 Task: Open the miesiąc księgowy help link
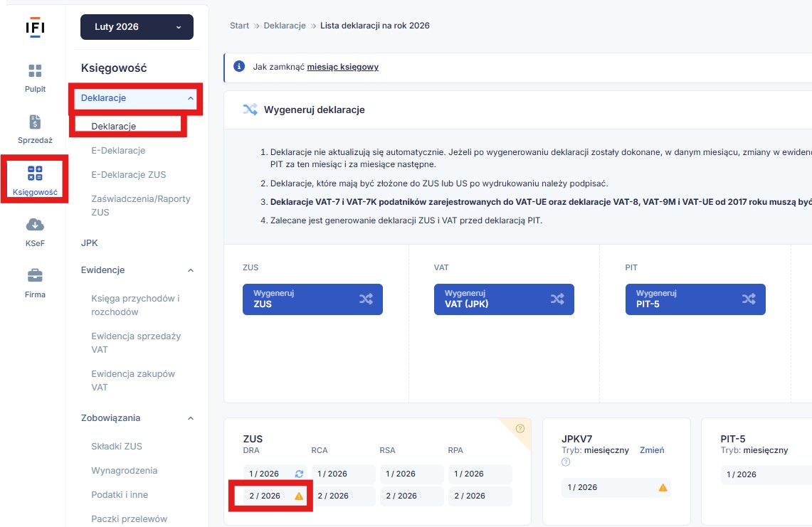[x=342, y=67]
